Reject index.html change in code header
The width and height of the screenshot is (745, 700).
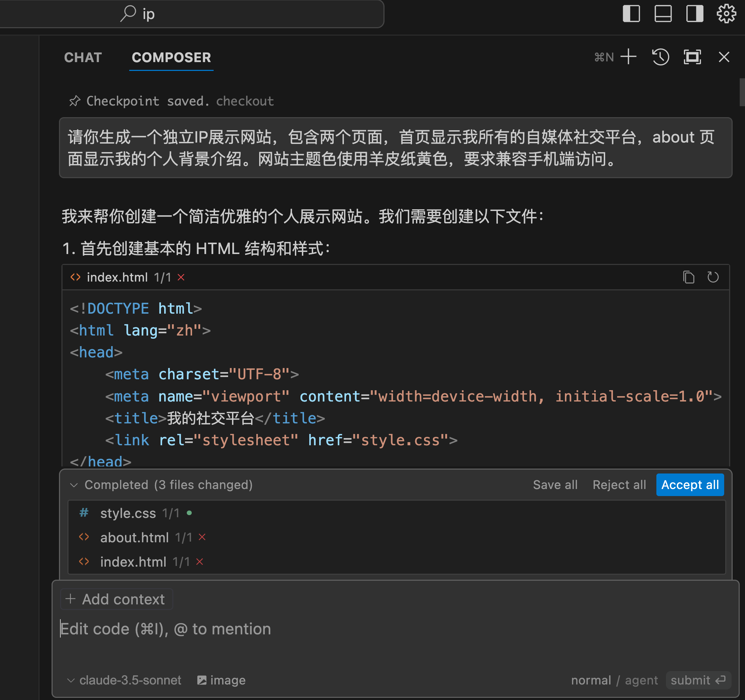tap(181, 277)
